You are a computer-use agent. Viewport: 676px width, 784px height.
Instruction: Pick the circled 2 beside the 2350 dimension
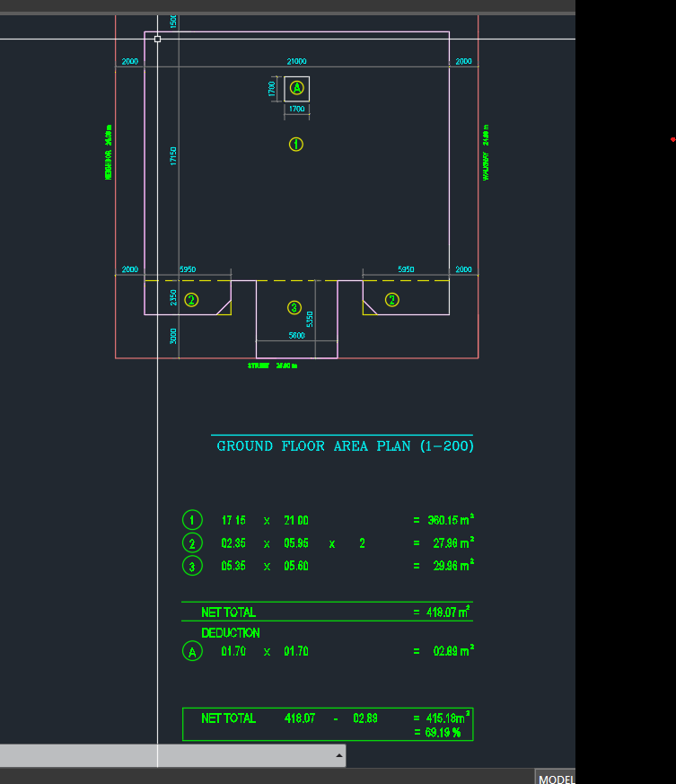pyautogui.click(x=191, y=300)
